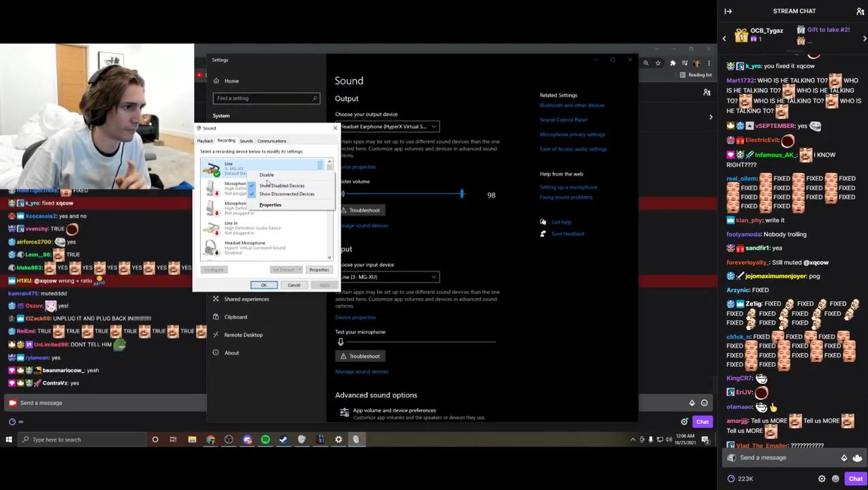Open emote picker in stream chat

835,478
